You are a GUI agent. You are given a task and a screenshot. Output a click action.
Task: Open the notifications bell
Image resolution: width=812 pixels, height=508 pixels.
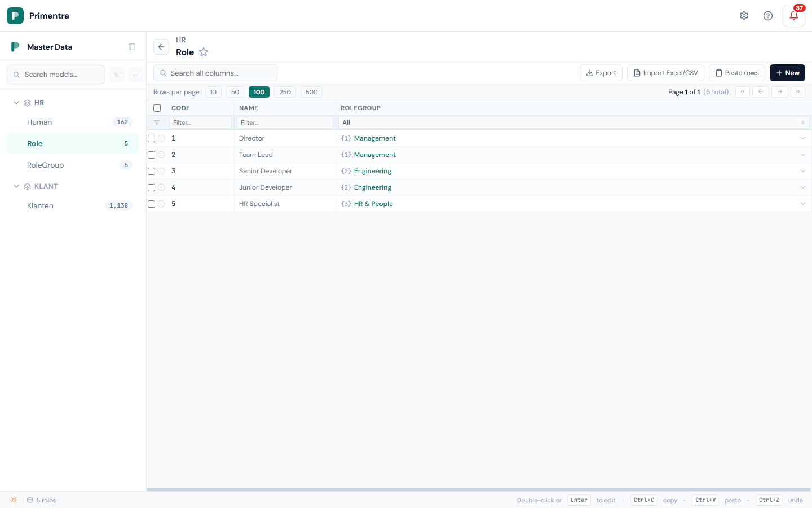[793, 16]
